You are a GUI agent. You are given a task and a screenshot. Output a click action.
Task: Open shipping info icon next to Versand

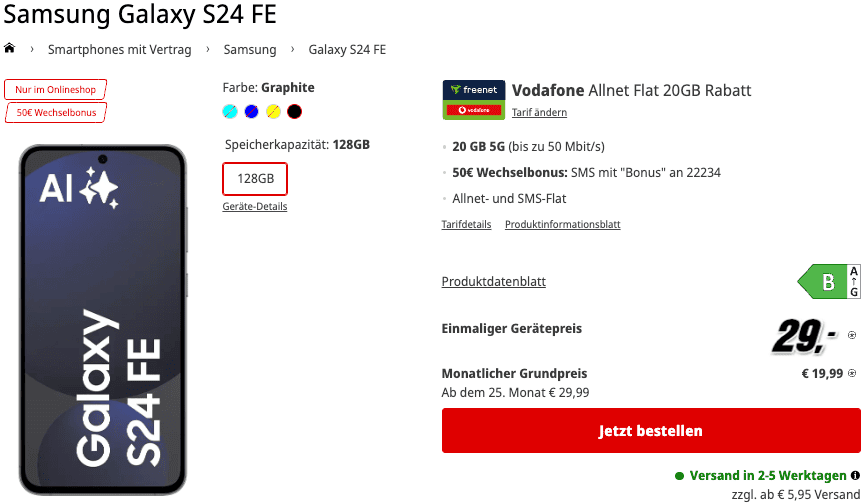pyautogui.click(x=855, y=475)
